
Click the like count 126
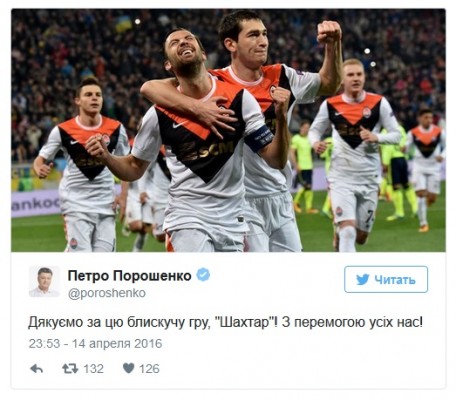coord(149,369)
